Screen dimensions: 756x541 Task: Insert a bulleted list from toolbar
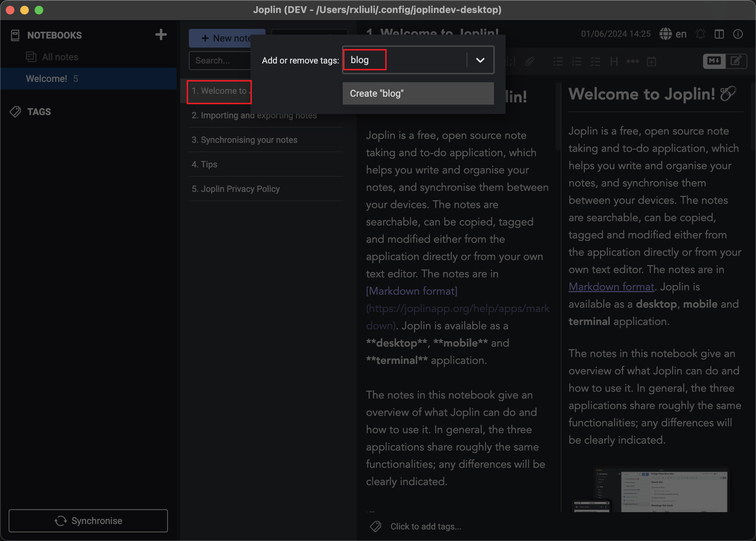click(x=558, y=62)
